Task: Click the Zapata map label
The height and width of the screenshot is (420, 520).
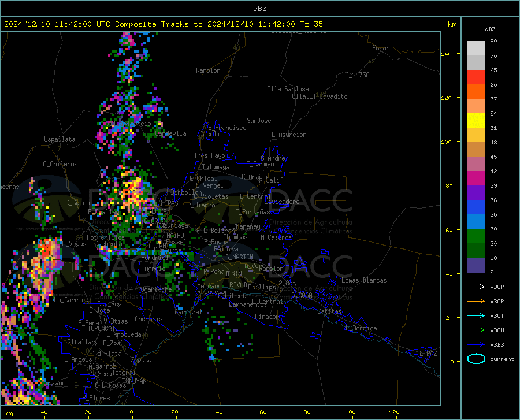Action: 142,360
